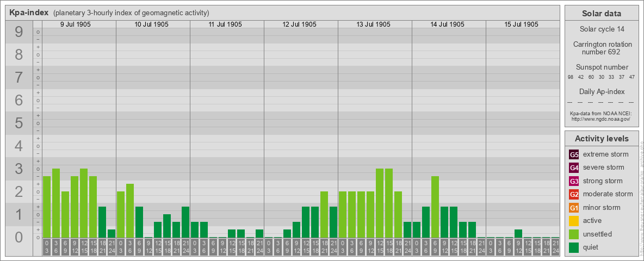Click the Activity levels panel heading
The height and width of the screenshot is (261, 644).
(602, 139)
